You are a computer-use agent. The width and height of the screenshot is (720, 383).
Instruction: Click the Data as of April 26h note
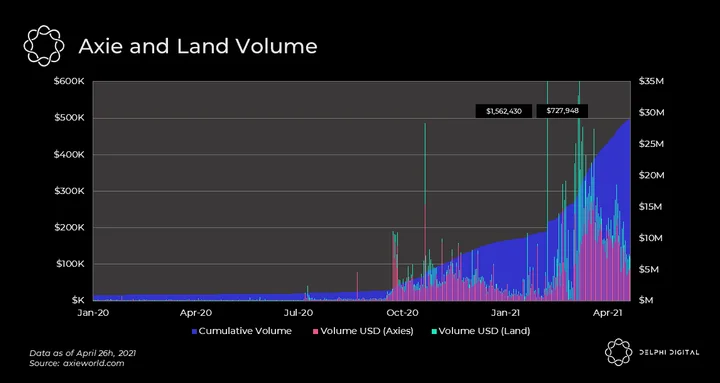(x=83, y=354)
